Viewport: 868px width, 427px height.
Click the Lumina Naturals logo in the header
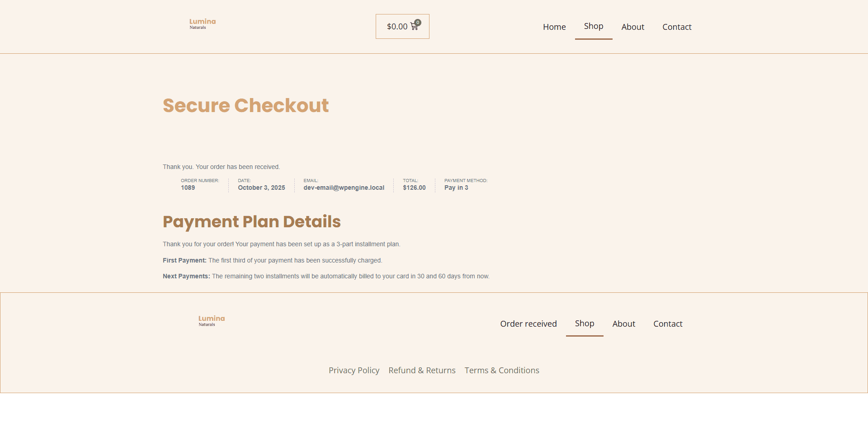click(x=203, y=24)
